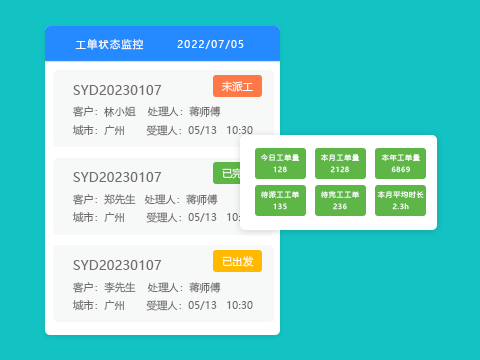This screenshot has width=480, height=360.
Task: Click 城市 广州 in 林小姐 card
Action: (x=99, y=130)
